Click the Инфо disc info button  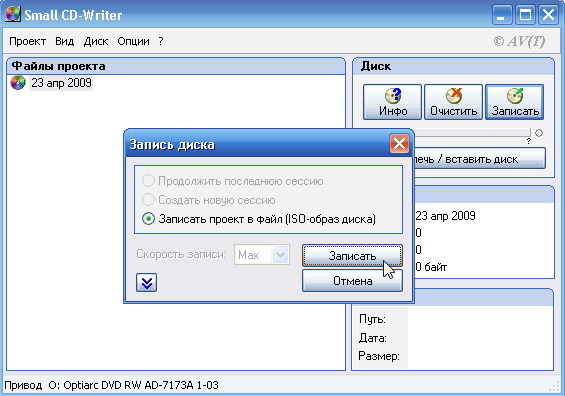coord(392,102)
